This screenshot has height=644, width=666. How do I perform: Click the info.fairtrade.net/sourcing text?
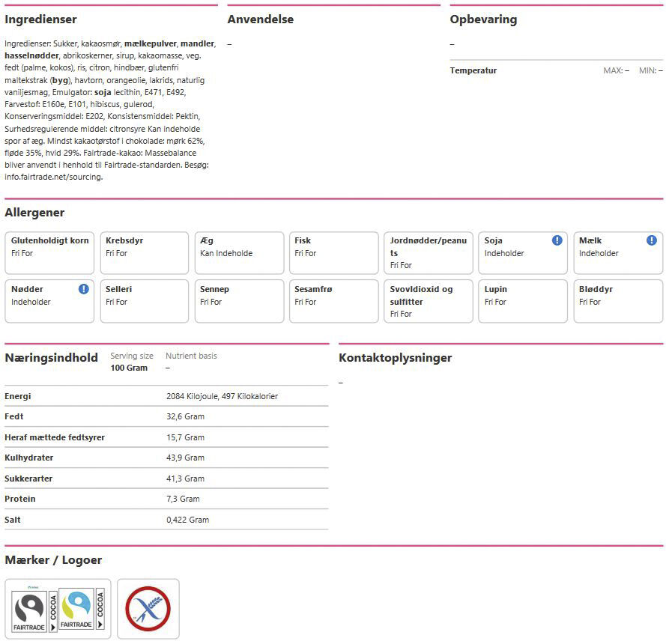(53, 177)
